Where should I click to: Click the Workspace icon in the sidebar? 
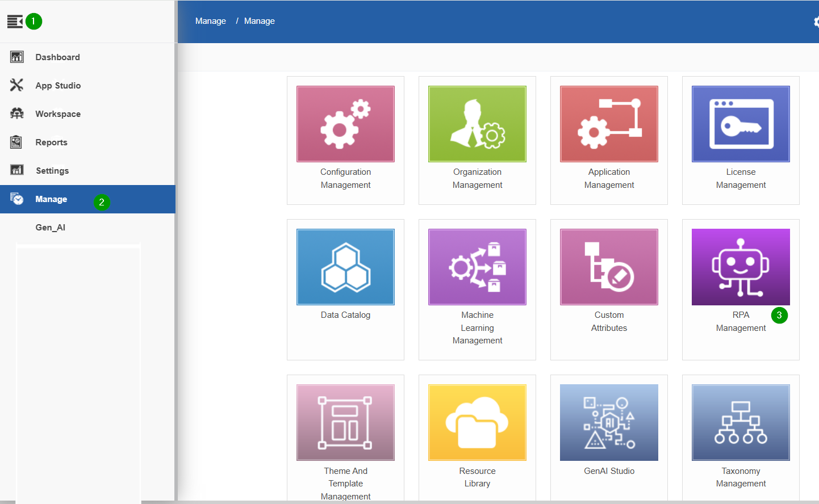pyautogui.click(x=17, y=114)
